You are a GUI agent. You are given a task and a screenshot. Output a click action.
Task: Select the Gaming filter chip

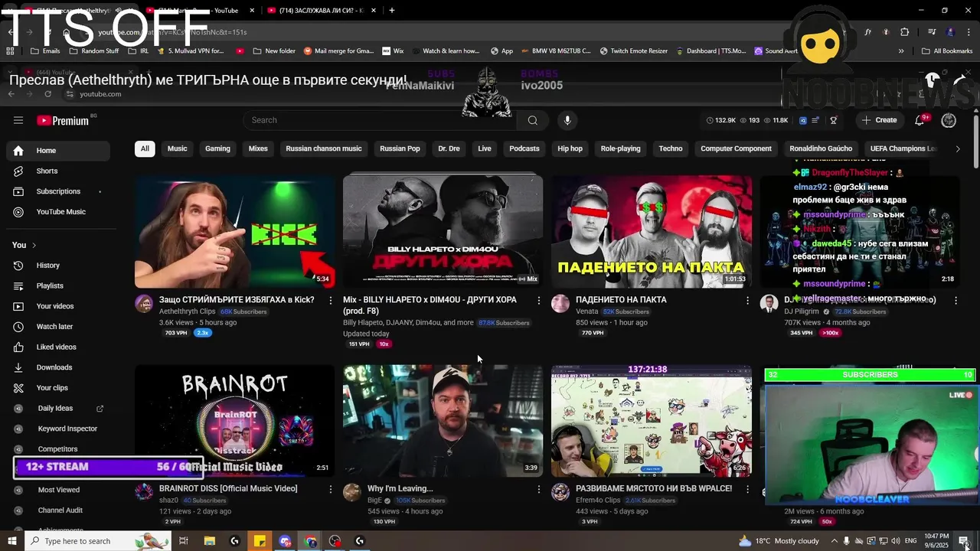tap(217, 148)
